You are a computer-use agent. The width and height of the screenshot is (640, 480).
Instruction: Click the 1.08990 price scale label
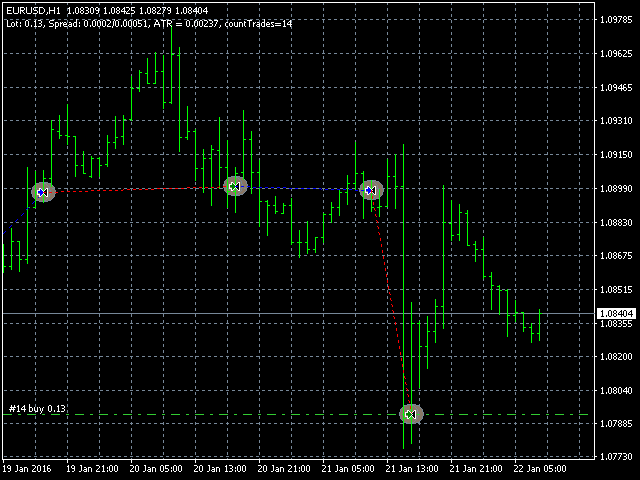tap(616, 189)
